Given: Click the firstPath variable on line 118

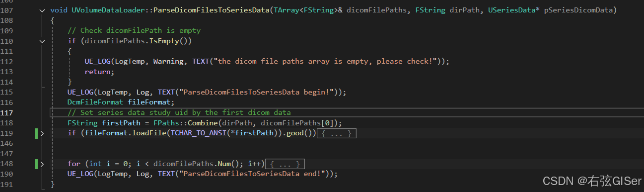Looking at the screenshot, I should [121, 123].
